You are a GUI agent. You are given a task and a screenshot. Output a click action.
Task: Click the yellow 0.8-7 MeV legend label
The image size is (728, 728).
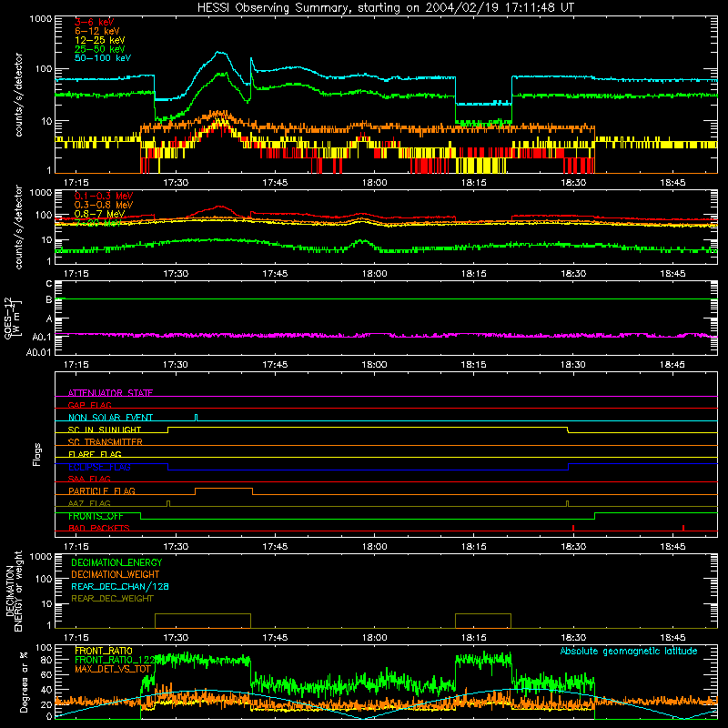point(100,214)
